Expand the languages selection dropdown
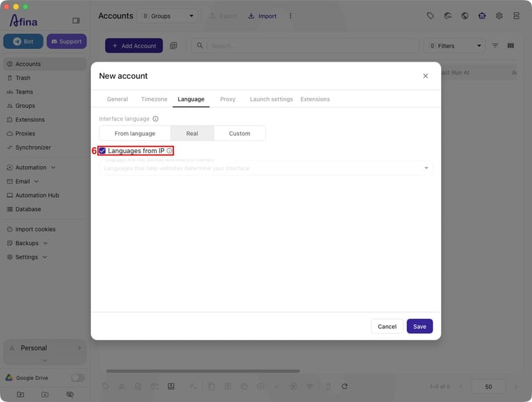This screenshot has width=532, height=402. click(x=266, y=168)
